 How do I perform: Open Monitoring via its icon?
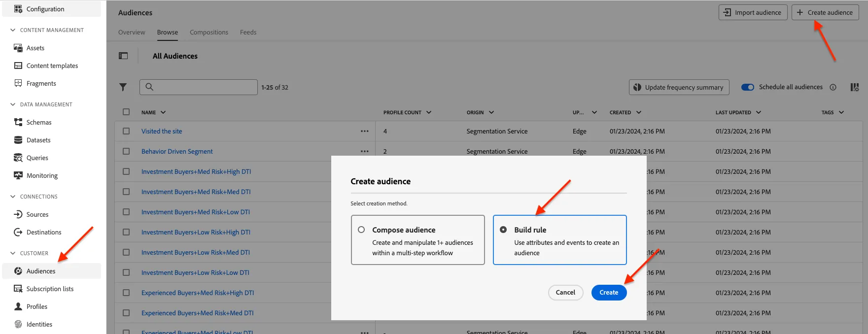pyautogui.click(x=18, y=175)
